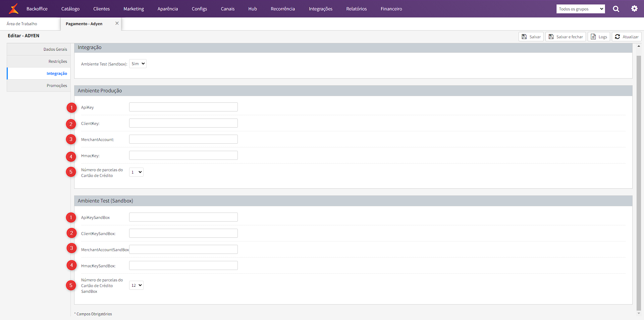Click the Atualizar refresh button
The image size is (644, 320).
[x=627, y=37]
